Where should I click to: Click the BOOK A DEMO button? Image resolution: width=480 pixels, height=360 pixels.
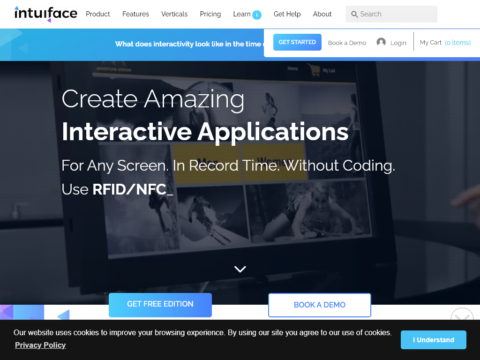click(319, 305)
